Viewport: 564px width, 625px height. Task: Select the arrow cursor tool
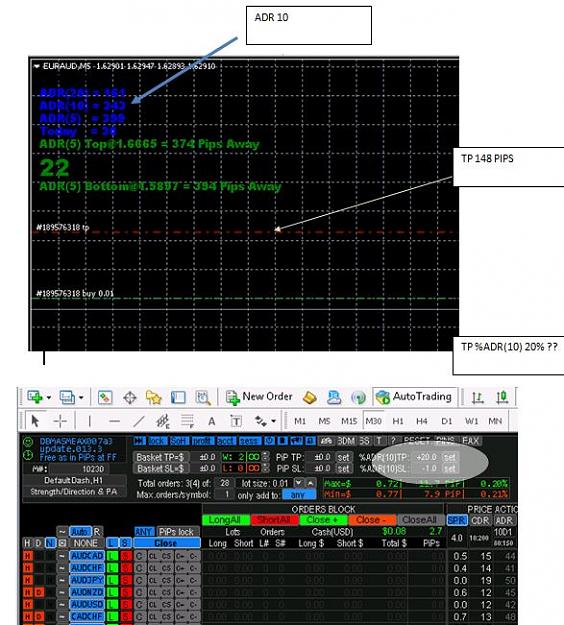click(35, 421)
